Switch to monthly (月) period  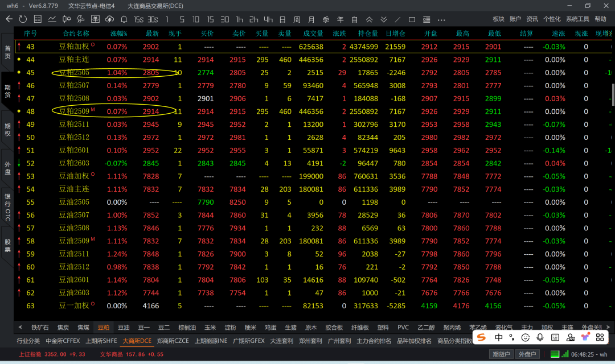point(311,19)
